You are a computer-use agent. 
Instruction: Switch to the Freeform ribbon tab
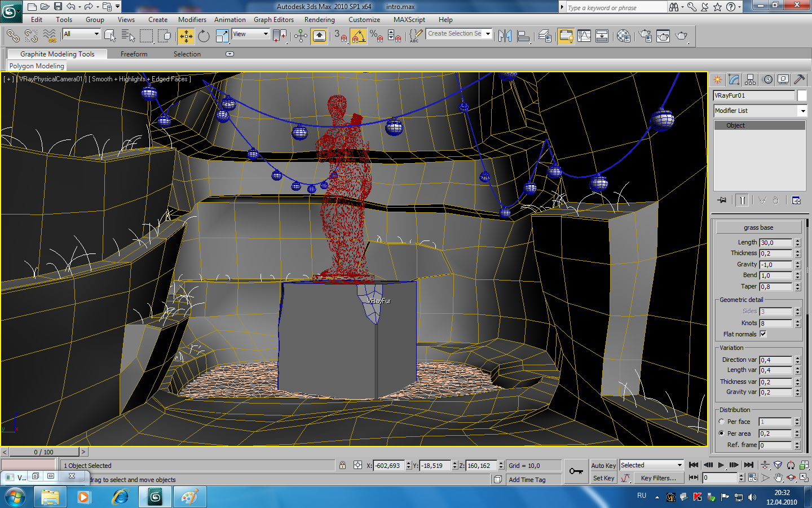pyautogui.click(x=134, y=54)
